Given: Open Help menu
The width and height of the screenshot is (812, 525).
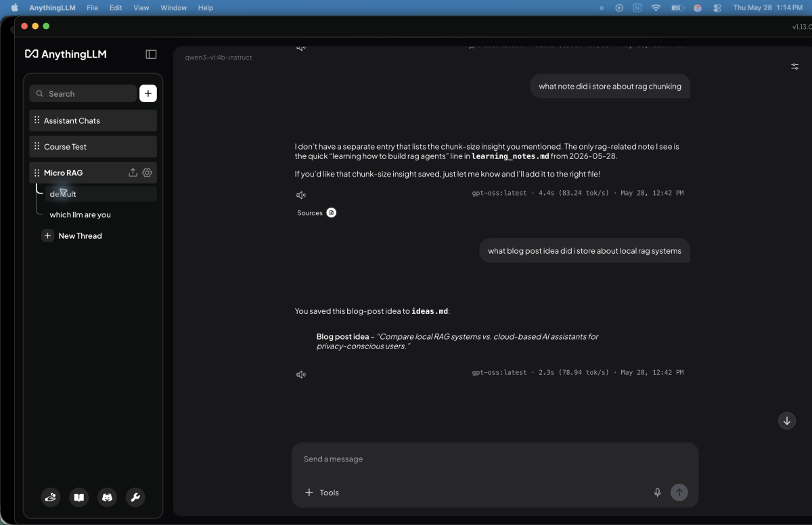Looking at the screenshot, I should (206, 7).
